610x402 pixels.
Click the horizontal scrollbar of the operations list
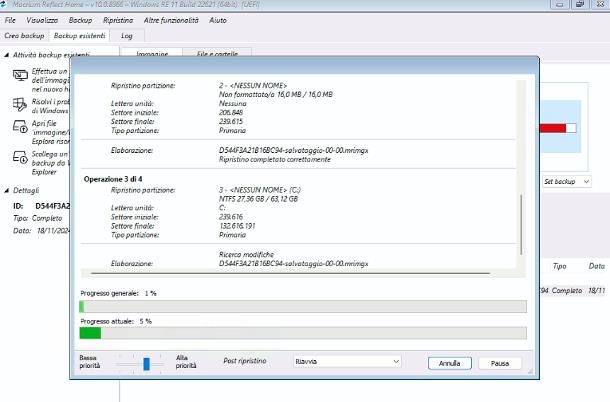pos(290,274)
